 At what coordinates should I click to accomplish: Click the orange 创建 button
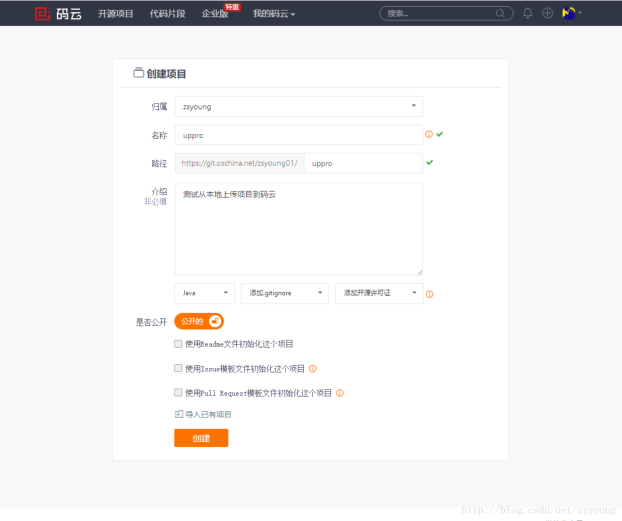[x=201, y=438]
